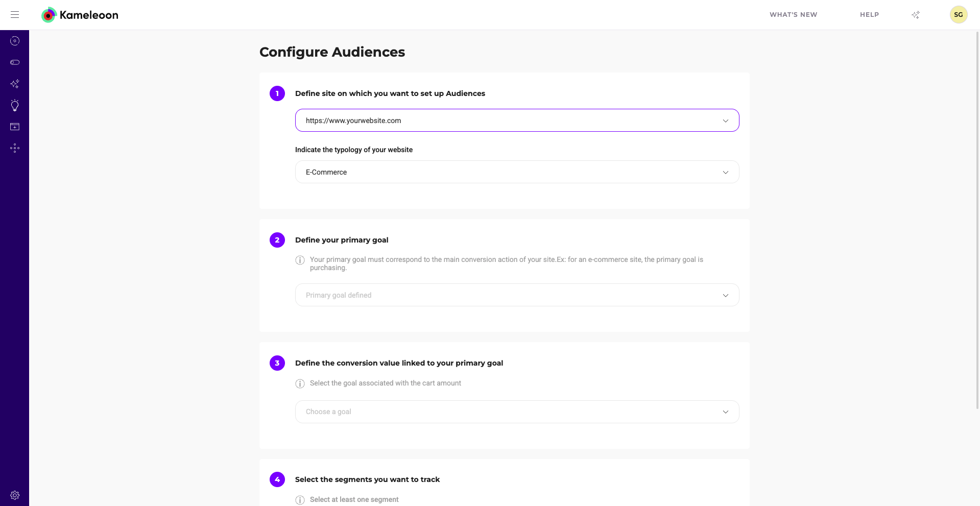Open the circular target icon in sidebar
This screenshot has width=980, height=506.
(x=15, y=41)
